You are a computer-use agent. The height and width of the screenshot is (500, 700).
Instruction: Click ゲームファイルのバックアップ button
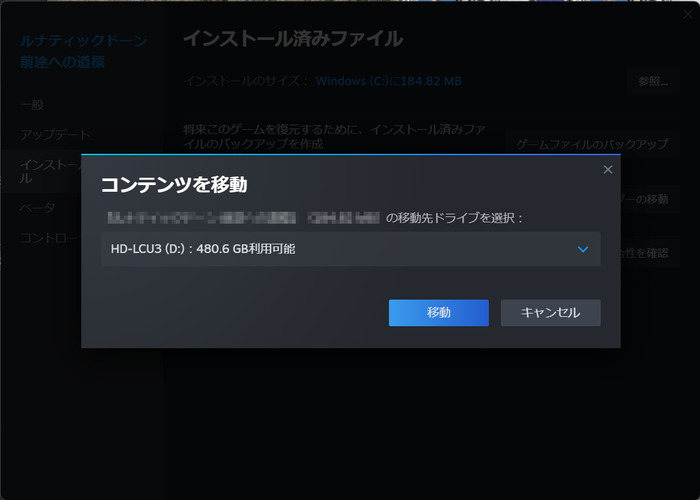click(592, 144)
